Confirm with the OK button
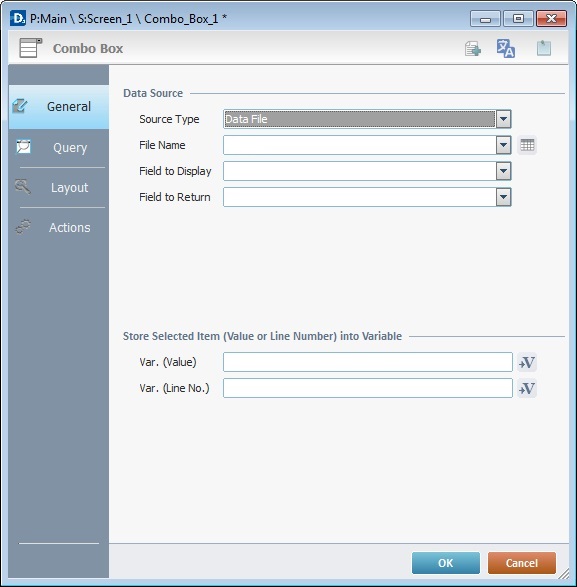Screen dimensions: 577x587 pos(446,563)
